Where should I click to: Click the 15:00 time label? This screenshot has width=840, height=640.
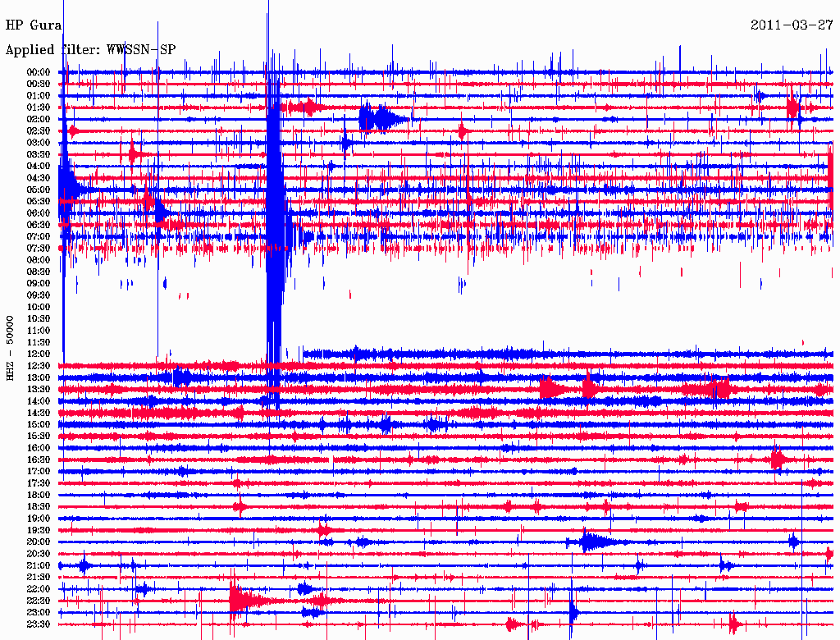(x=39, y=424)
